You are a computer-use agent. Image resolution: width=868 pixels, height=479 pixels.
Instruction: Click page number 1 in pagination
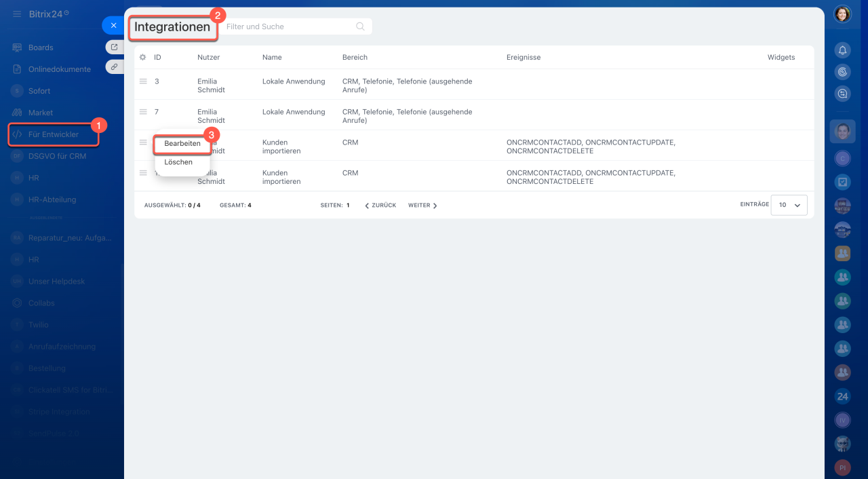click(348, 205)
